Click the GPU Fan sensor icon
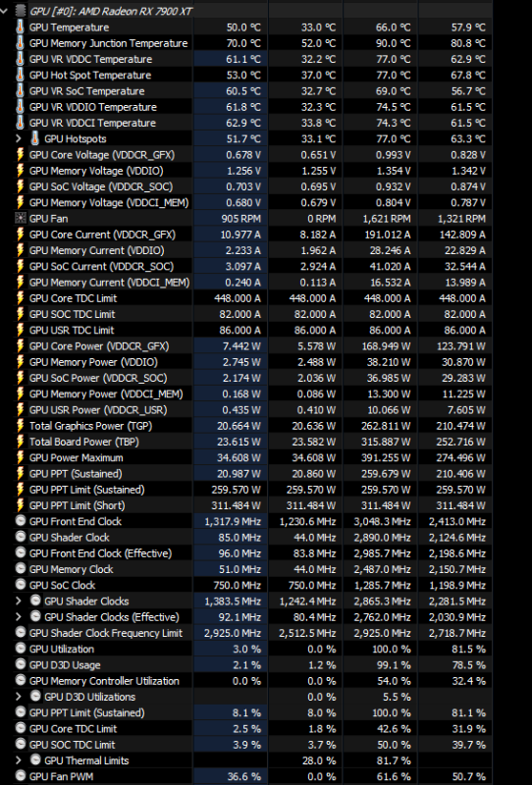532x785 pixels. point(20,218)
